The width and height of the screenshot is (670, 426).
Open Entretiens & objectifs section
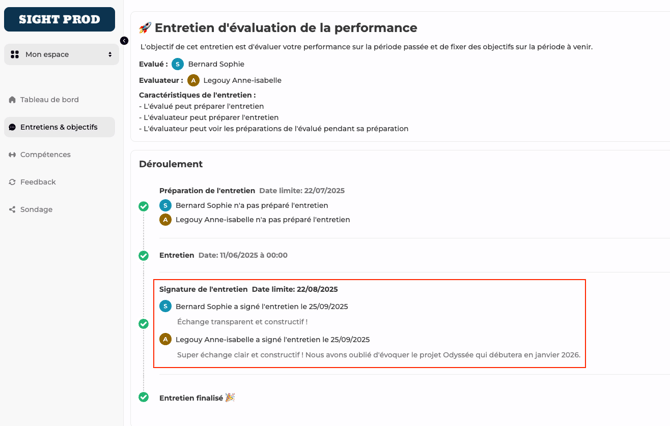click(59, 127)
